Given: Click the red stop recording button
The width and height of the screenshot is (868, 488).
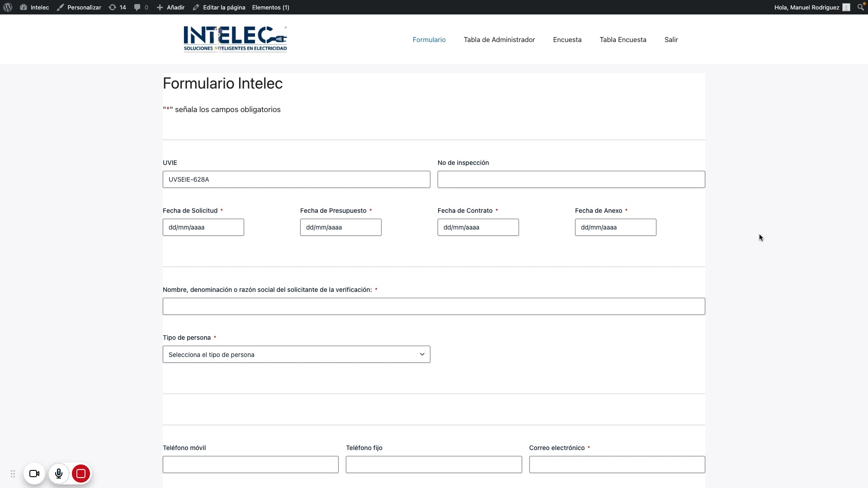Looking at the screenshot, I should coord(81,474).
